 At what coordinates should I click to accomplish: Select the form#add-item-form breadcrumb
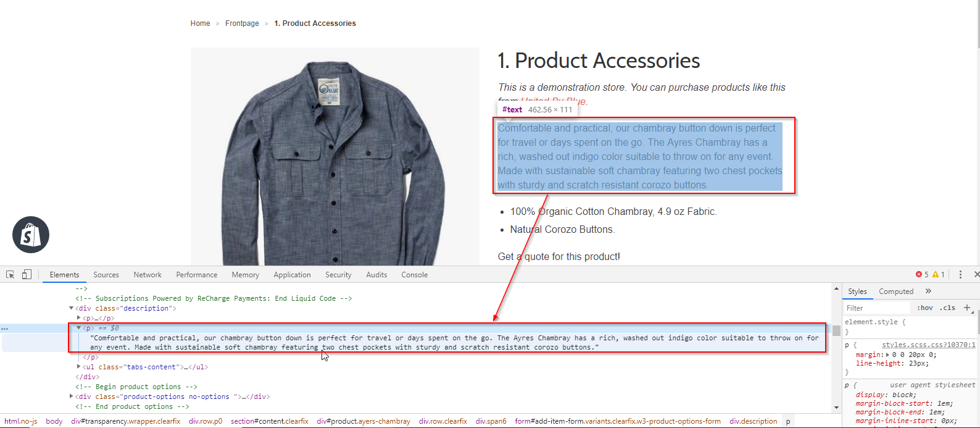(618, 421)
